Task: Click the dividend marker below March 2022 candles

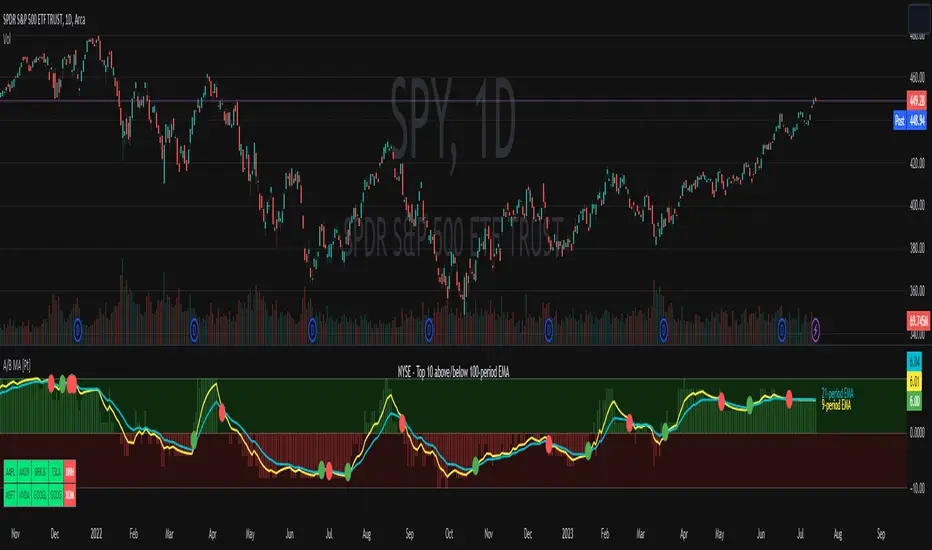Action: (x=194, y=329)
